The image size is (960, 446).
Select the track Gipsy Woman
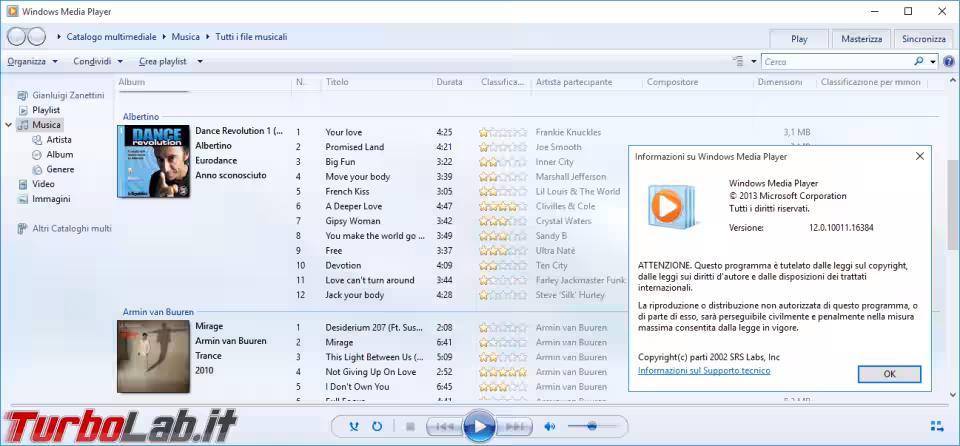tap(353, 221)
